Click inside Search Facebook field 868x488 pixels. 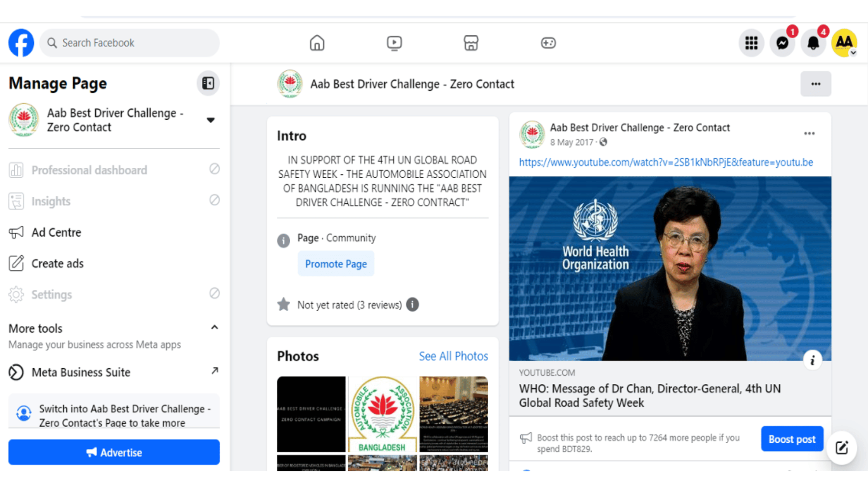click(x=130, y=43)
